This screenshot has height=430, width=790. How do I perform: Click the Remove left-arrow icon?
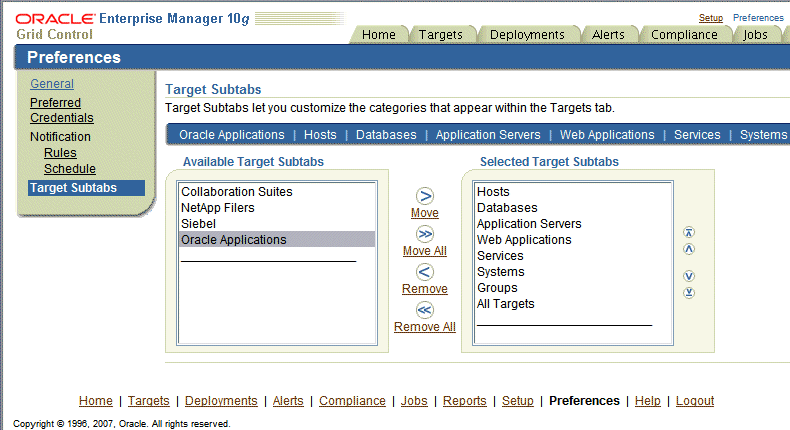tap(425, 272)
